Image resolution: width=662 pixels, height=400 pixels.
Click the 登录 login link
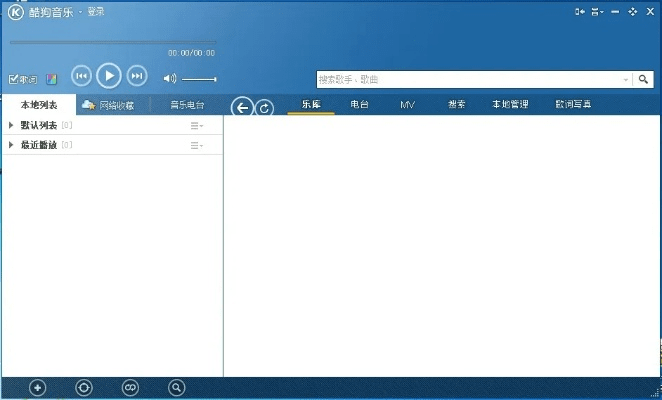coord(95,11)
